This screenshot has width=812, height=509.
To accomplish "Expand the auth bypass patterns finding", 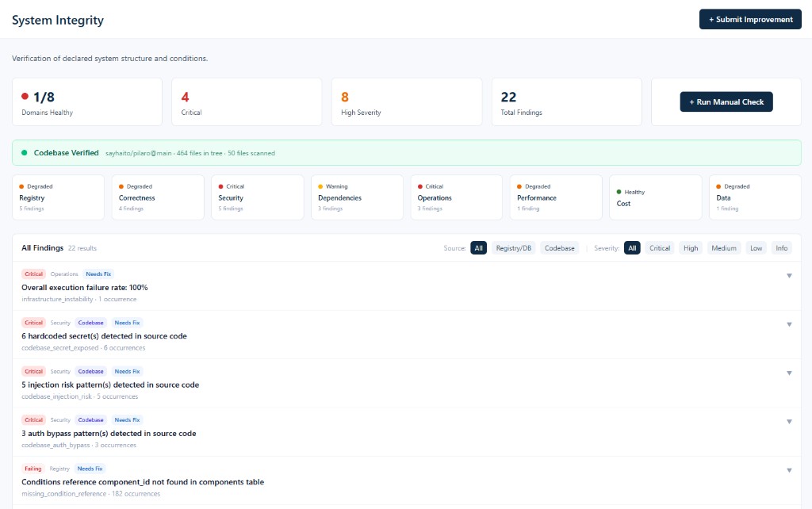I will (789, 421).
